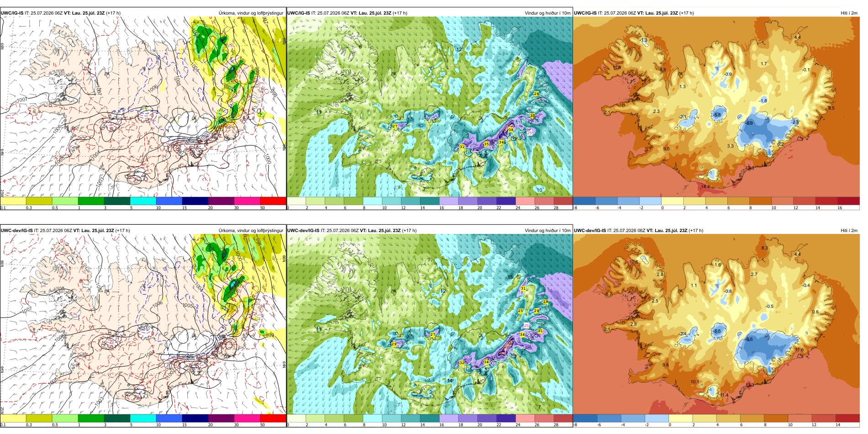Viewport: 868px width, 434px height.
Task: Click 'Hiti í 2m' title on UWC-dev panel
Action: (x=849, y=230)
